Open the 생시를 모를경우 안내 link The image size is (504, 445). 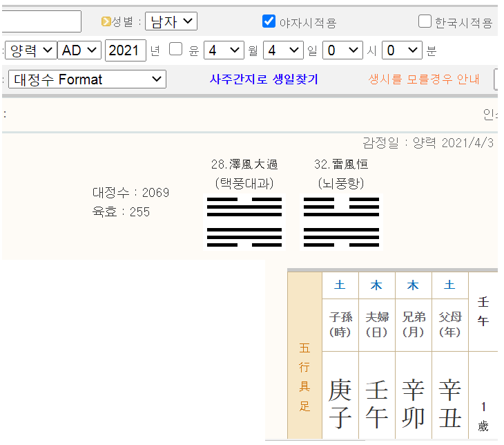point(424,79)
